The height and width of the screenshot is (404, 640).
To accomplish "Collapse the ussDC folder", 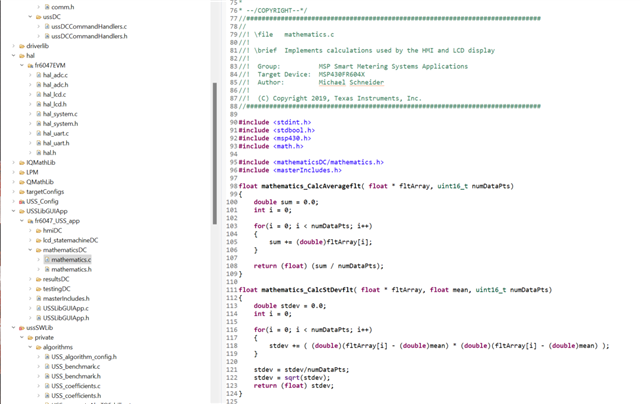I will (x=30, y=17).
